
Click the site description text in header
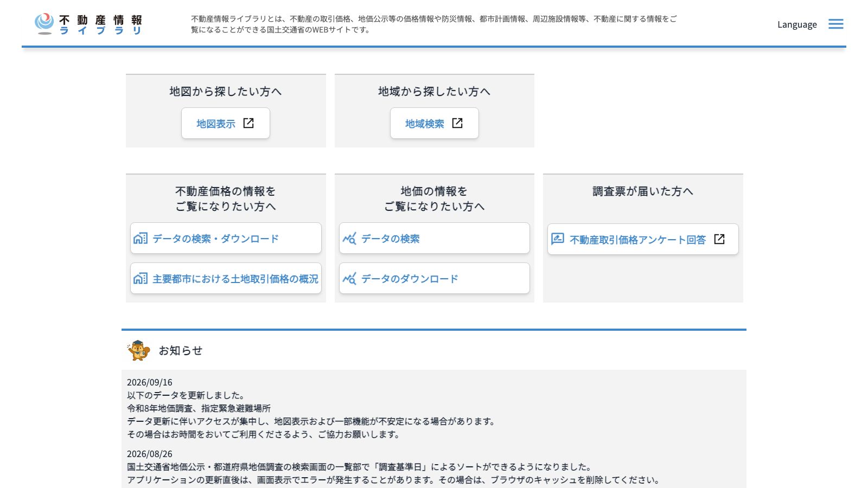pos(434,24)
